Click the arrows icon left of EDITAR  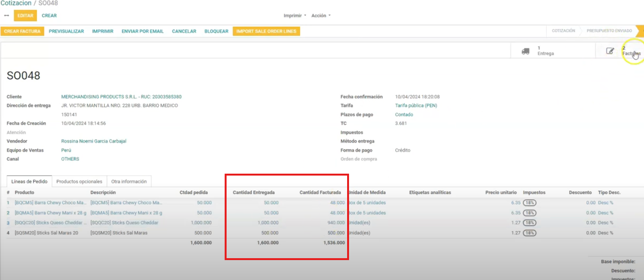(7, 16)
